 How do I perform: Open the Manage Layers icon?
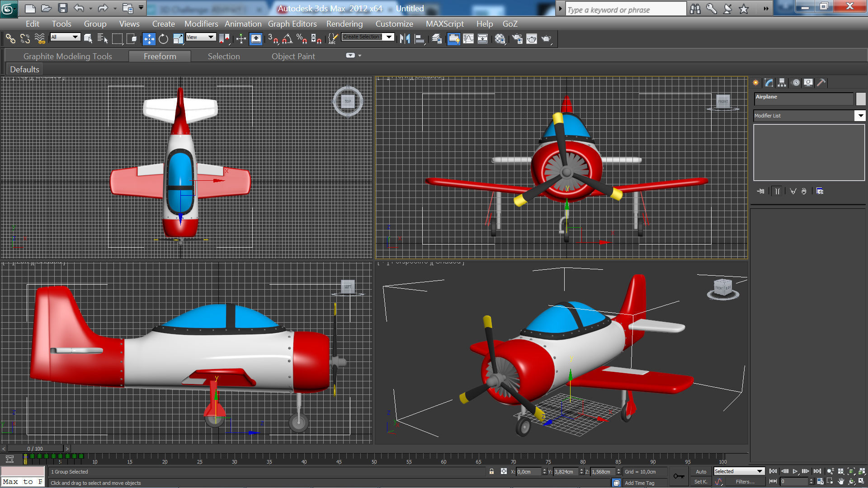437,39
